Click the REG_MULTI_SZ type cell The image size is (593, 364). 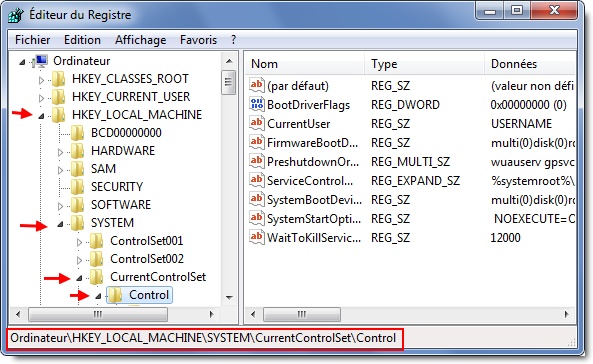[410, 162]
